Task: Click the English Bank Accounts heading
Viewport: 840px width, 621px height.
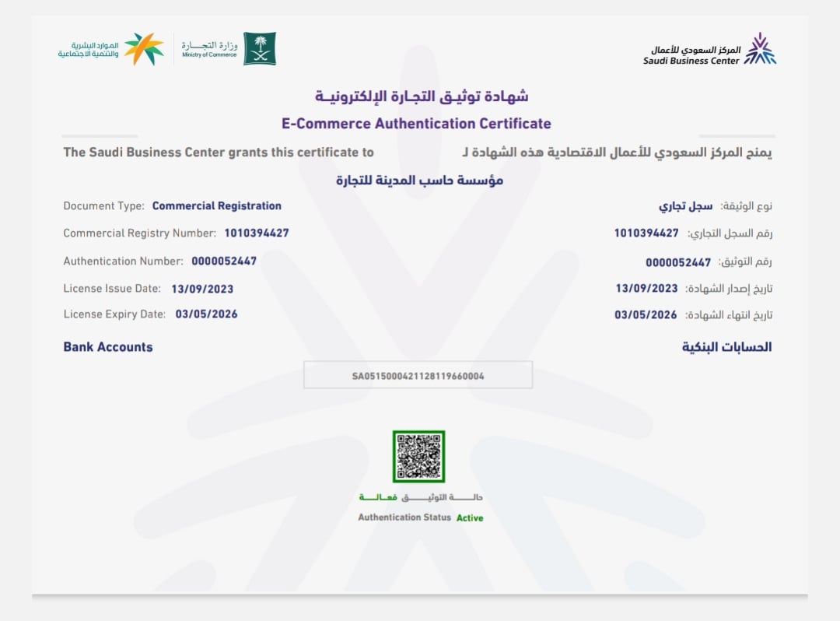Action: pyautogui.click(x=108, y=347)
